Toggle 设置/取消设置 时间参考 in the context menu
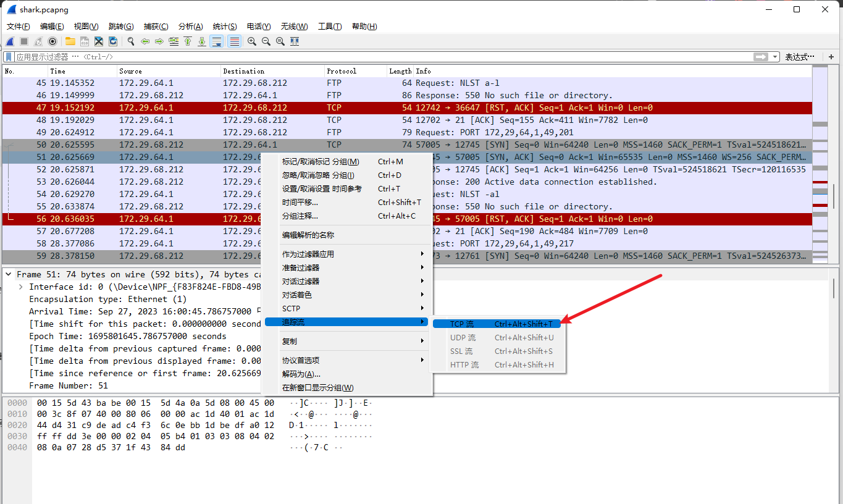The width and height of the screenshot is (843, 504). pos(348,189)
